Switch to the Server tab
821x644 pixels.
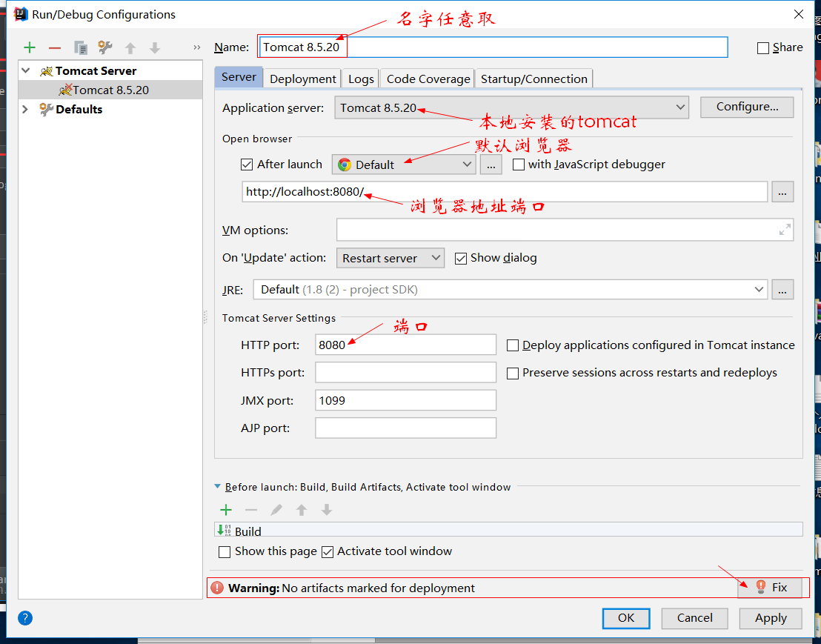pos(239,77)
